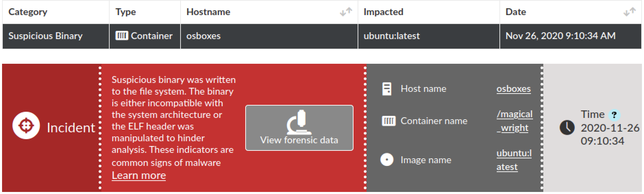Image resolution: width=644 pixels, height=194 pixels.
Task: Click the Container type icon in row
Action: click(x=122, y=36)
